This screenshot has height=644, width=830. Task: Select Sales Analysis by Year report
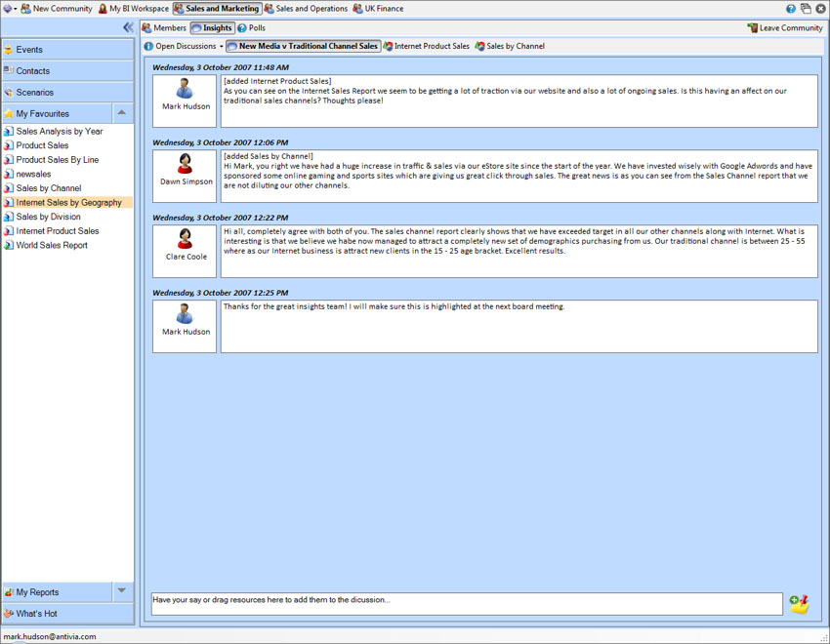tap(59, 131)
